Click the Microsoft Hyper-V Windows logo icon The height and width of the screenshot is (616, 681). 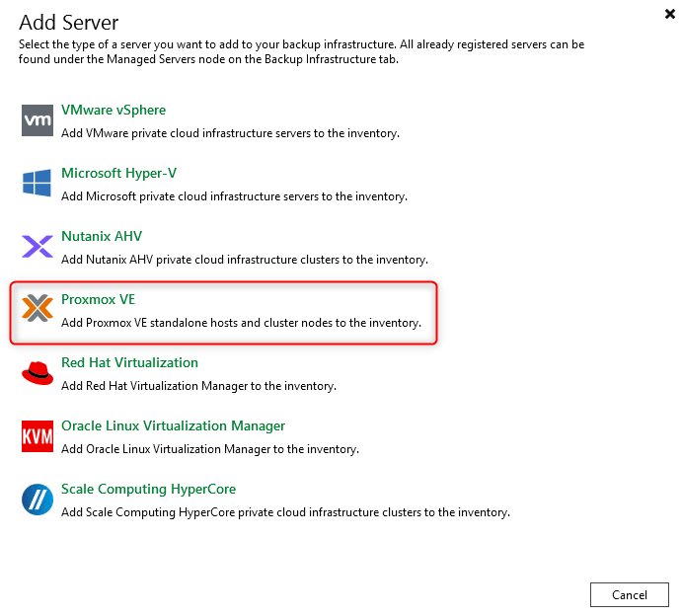38,183
